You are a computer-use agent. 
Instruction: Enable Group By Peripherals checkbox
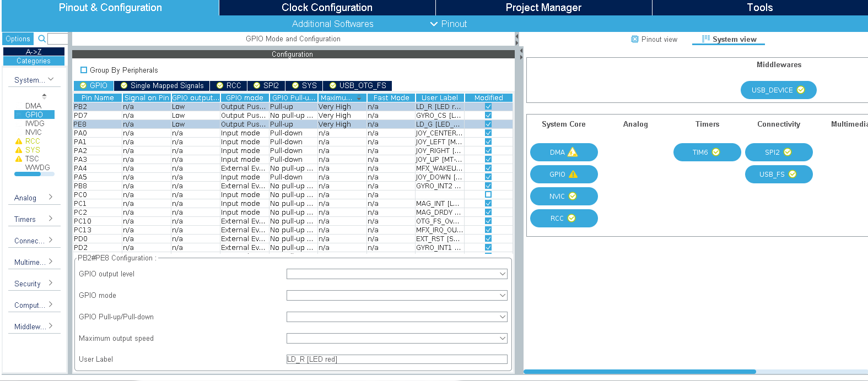pos(84,70)
